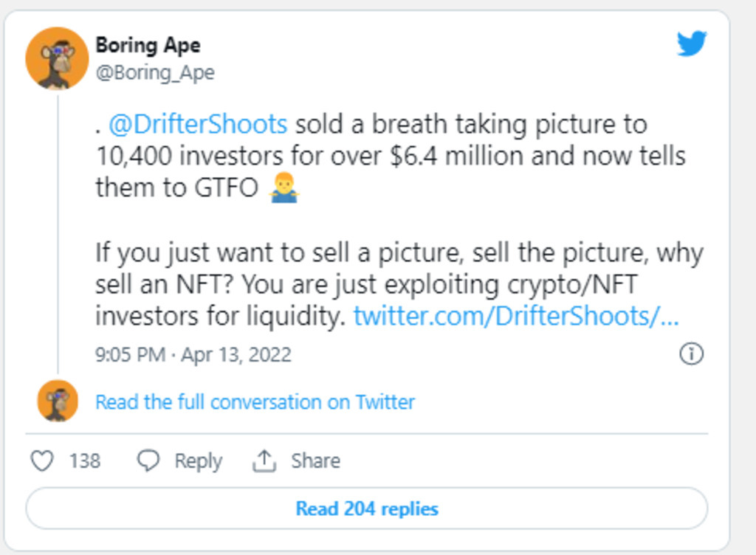Open the @DrifterShoots mention
756x555 pixels.
pyautogui.click(x=197, y=124)
